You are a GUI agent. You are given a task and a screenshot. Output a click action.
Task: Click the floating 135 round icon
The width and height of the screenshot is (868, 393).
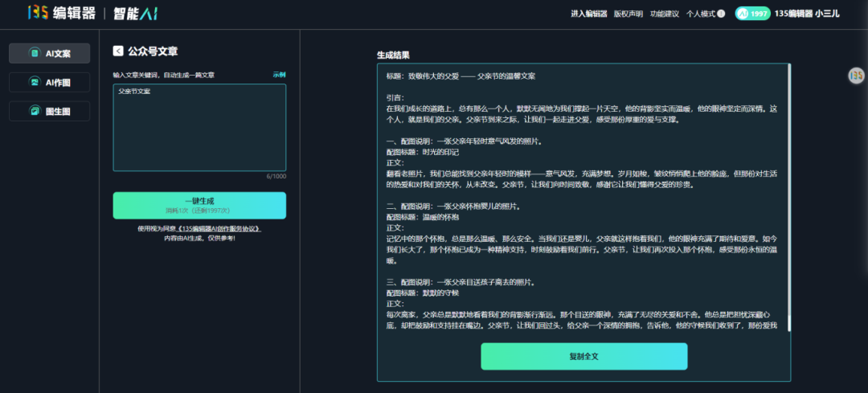(x=857, y=76)
